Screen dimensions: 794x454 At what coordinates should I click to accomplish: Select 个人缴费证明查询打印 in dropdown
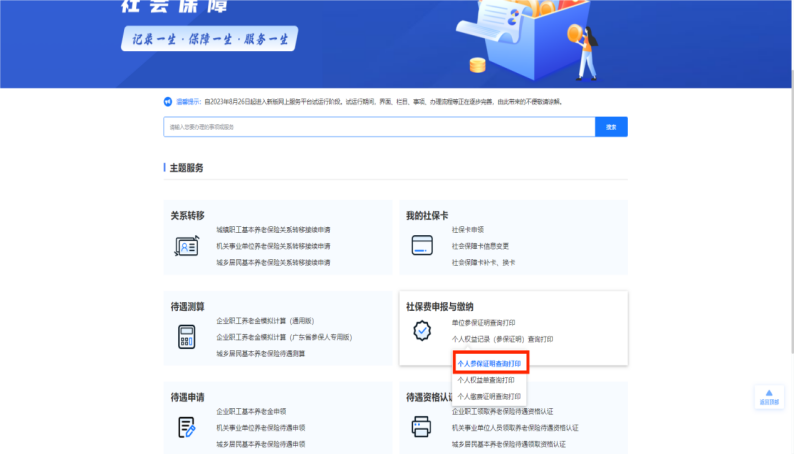click(x=489, y=396)
